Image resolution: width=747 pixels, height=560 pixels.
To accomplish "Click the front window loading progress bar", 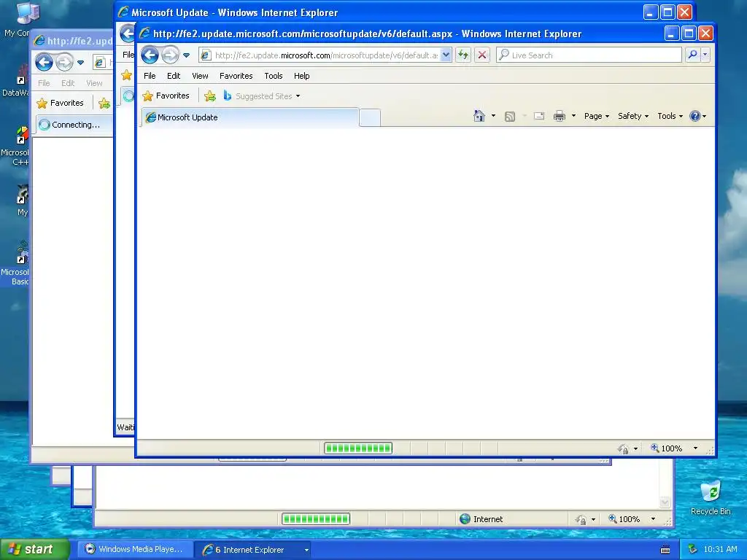I will pyautogui.click(x=358, y=448).
